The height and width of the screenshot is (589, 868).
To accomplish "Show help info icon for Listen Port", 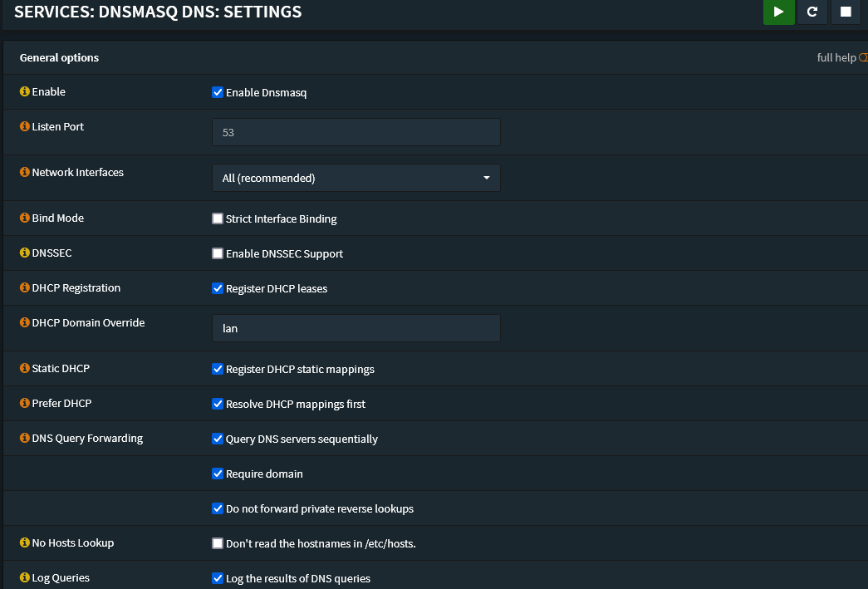I will pos(24,126).
